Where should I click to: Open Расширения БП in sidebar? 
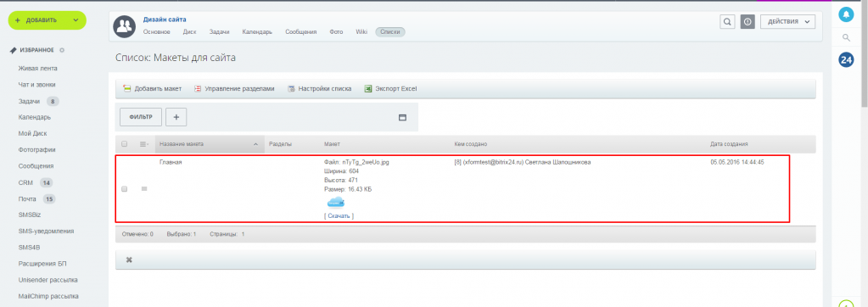(42, 263)
